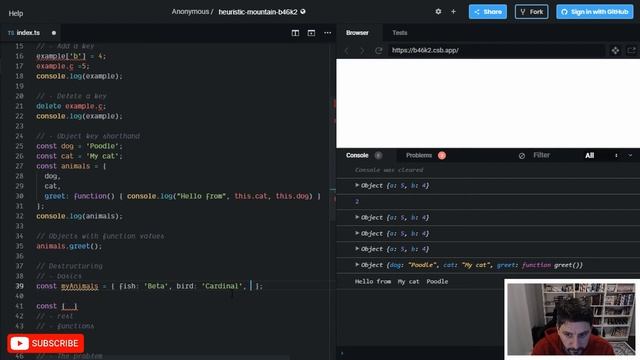Click the Share button

point(488,12)
